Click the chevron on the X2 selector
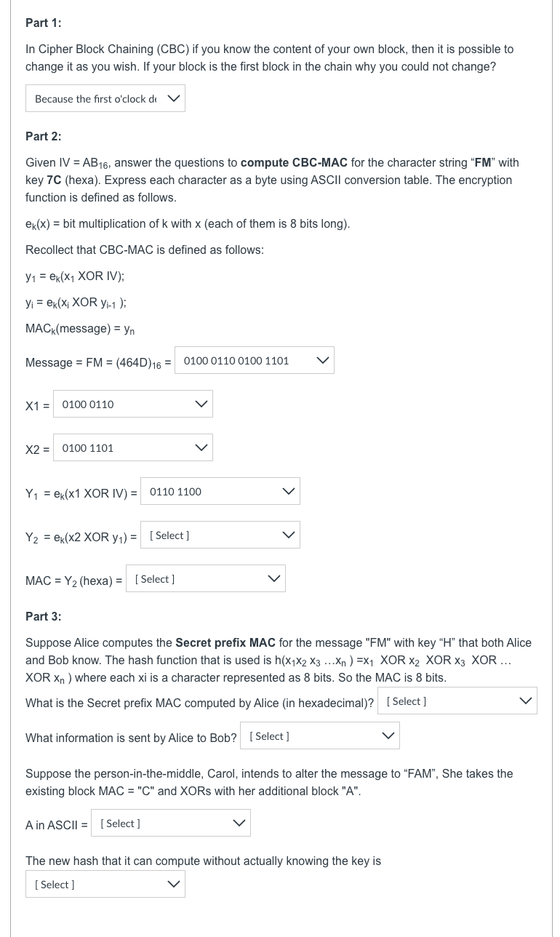 201,447
